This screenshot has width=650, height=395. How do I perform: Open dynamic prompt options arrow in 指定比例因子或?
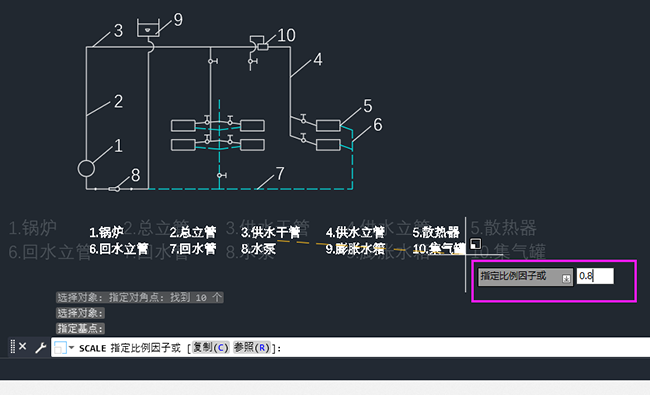[566, 279]
